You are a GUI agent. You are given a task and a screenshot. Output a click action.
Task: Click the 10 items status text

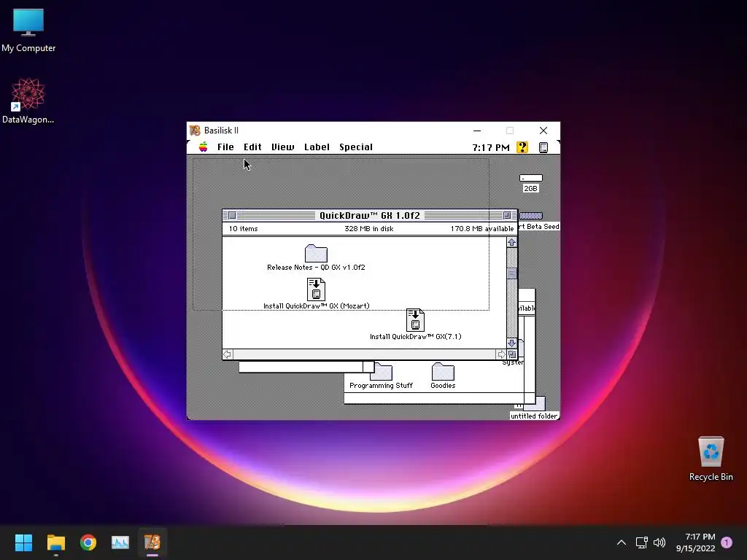[x=243, y=228]
